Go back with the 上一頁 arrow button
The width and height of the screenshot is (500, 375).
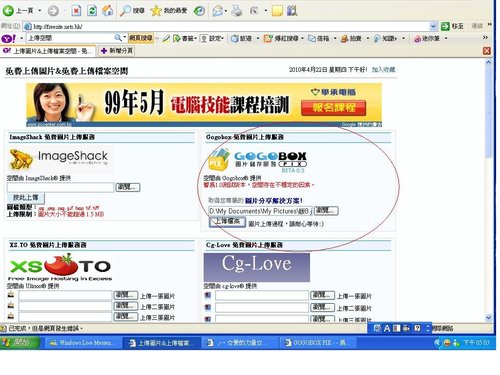[x=18, y=11]
